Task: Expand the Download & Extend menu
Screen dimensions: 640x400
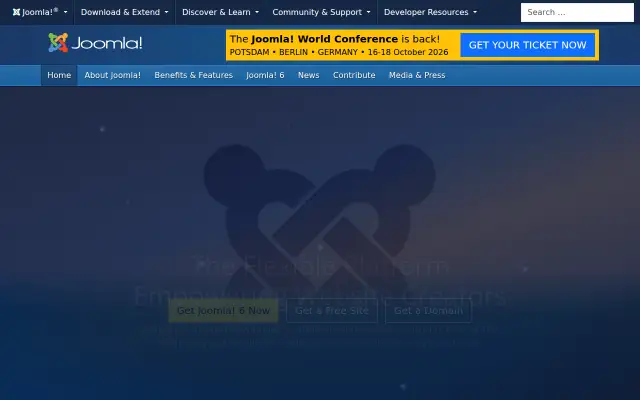Action: click(124, 12)
